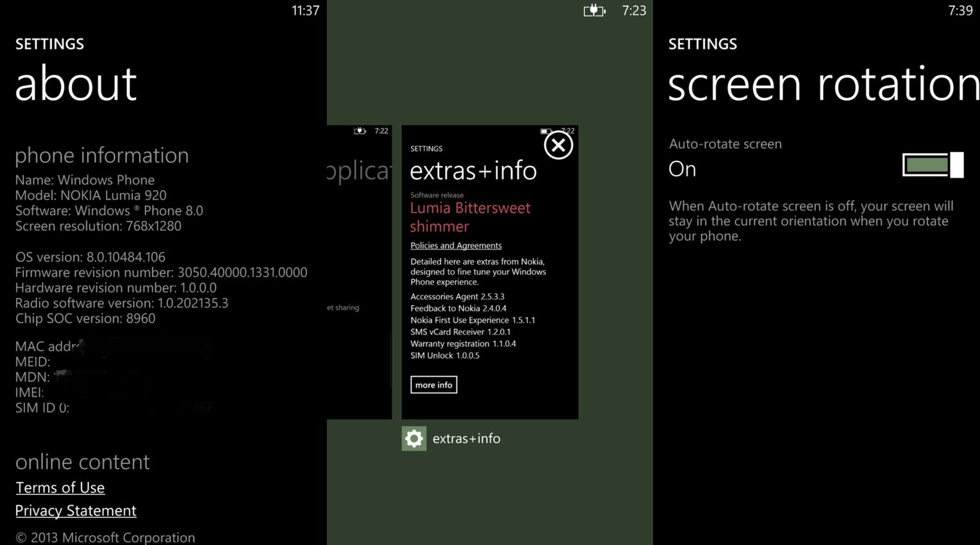Click the 'Screen resolution: 768x1280' line
The image size is (980, 545).
(98, 226)
